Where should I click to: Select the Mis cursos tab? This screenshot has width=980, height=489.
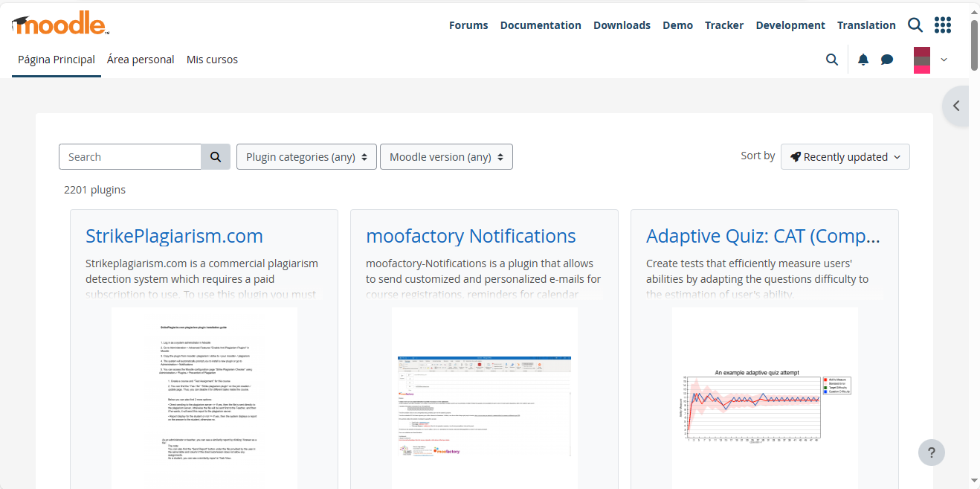click(x=212, y=60)
